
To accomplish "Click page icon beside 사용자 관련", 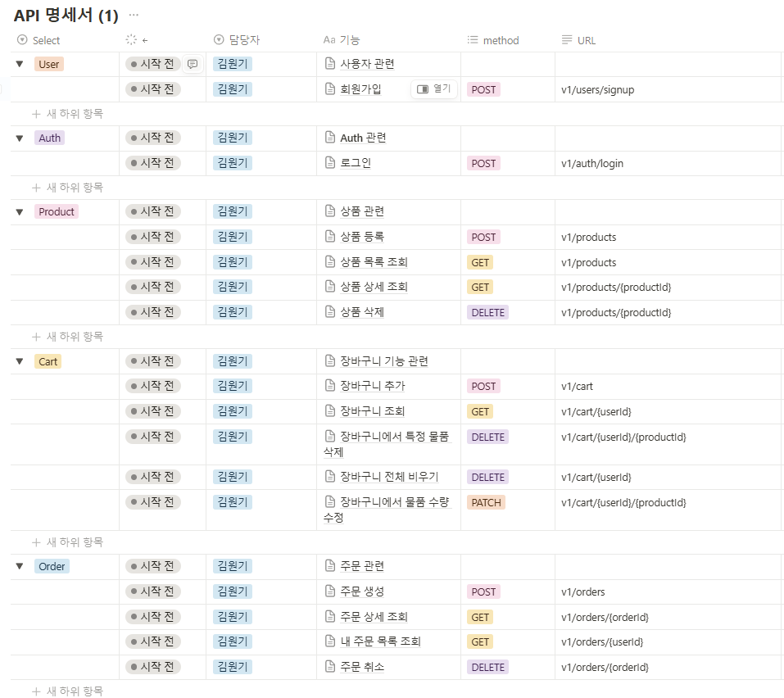I will (x=330, y=64).
